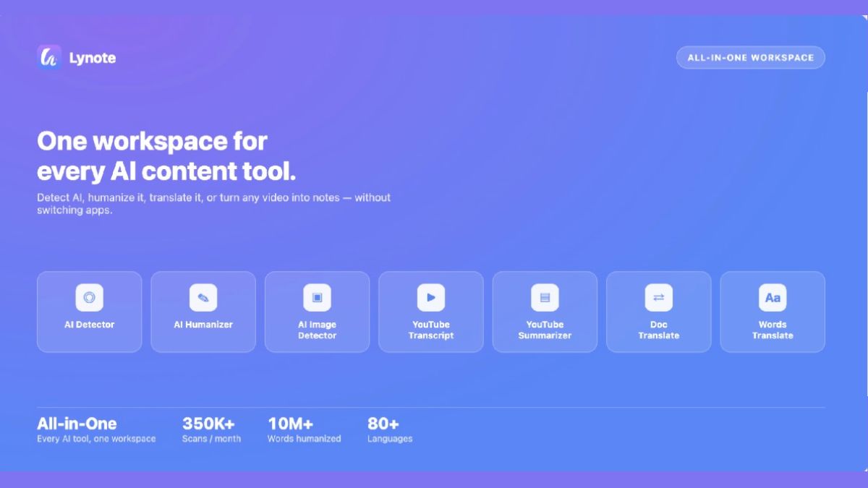Click the "Scans / month" caption
This screenshot has height=488, width=868.
tap(211, 439)
